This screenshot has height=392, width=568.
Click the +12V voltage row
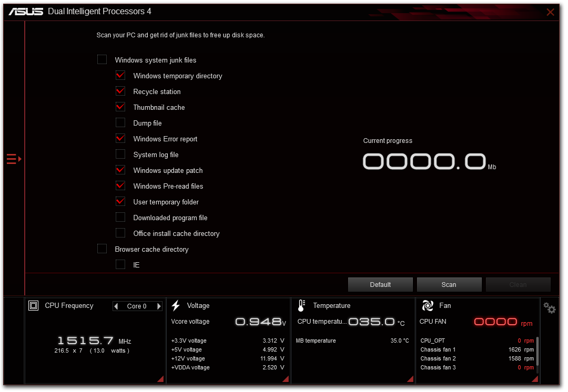(228, 358)
